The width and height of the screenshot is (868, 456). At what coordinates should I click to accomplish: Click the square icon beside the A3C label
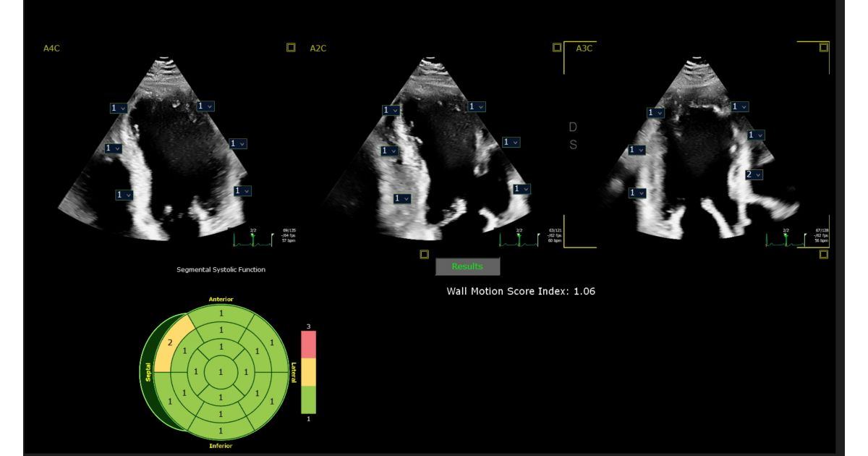824,48
